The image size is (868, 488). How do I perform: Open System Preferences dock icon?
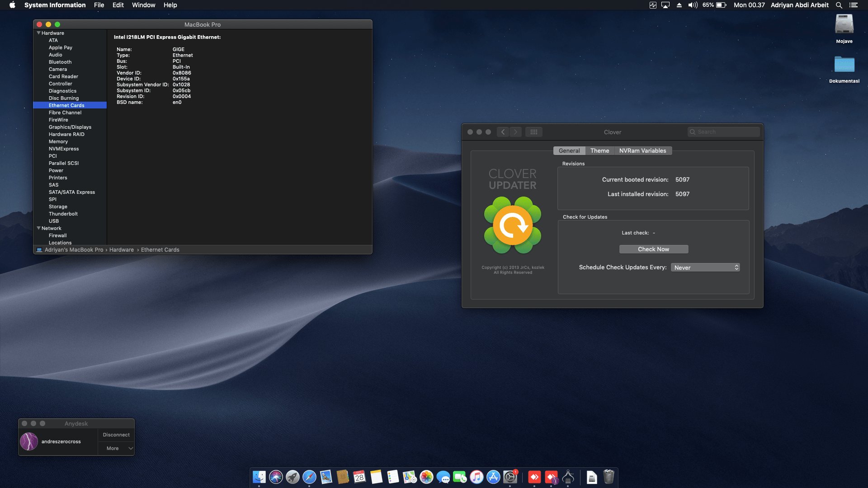(510, 477)
